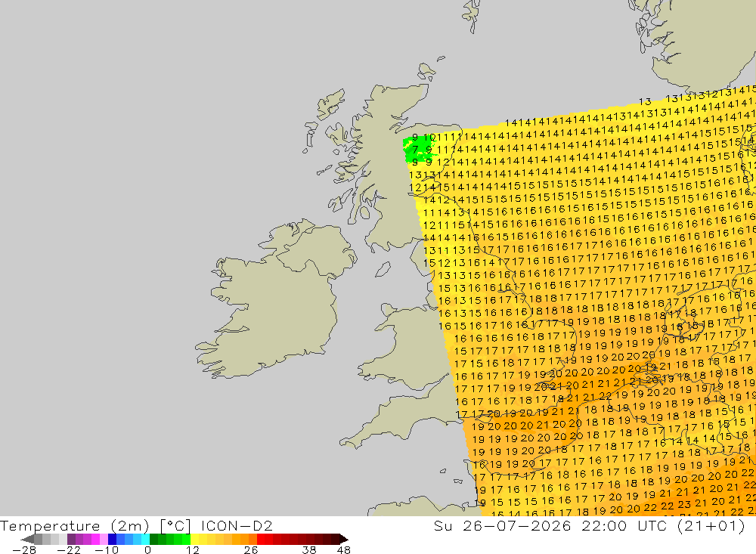This screenshot has height=554, width=756.
Task: Click the 22:00 time label
Action: pyautogui.click(x=603, y=525)
